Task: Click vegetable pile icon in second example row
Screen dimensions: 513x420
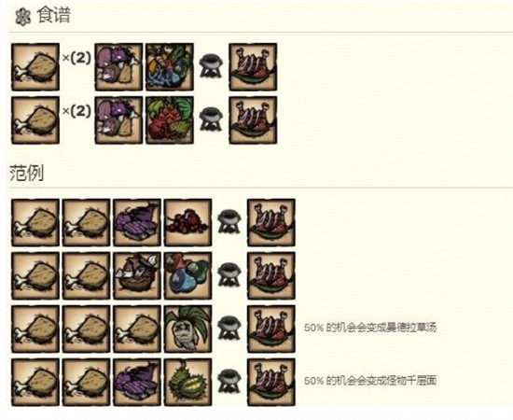Action: 187,275
